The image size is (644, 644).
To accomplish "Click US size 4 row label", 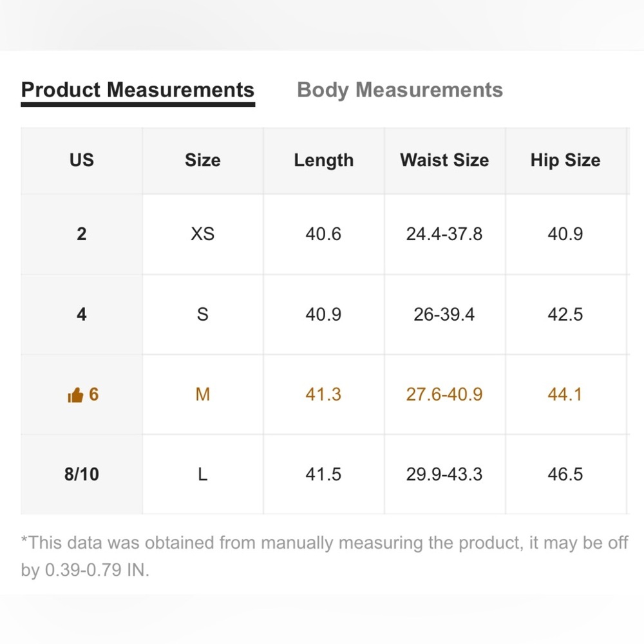I will [x=81, y=314].
